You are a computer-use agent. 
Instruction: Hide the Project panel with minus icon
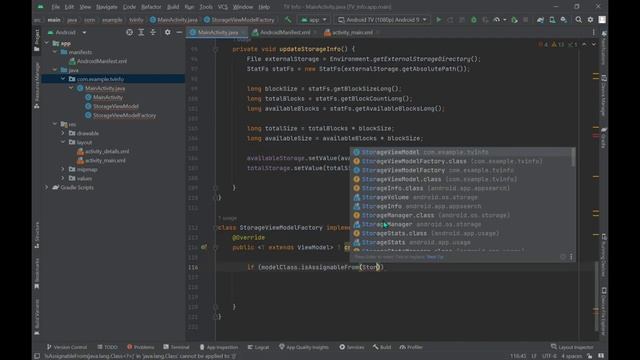179,32
